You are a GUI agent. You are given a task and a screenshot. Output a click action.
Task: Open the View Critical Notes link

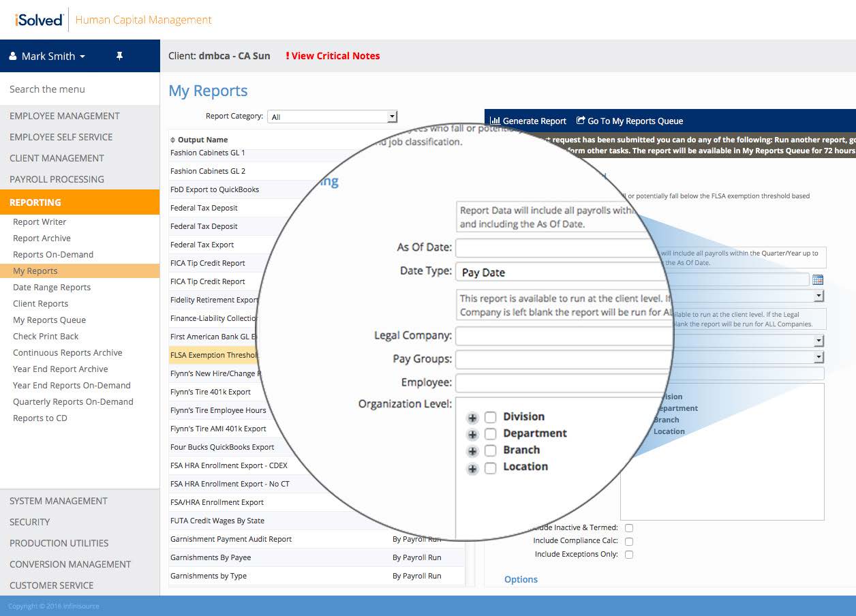(333, 56)
